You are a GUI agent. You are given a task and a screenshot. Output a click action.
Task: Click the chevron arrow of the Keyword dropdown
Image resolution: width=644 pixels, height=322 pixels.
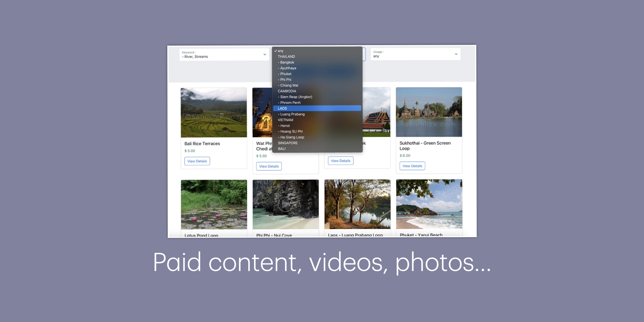(x=265, y=54)
